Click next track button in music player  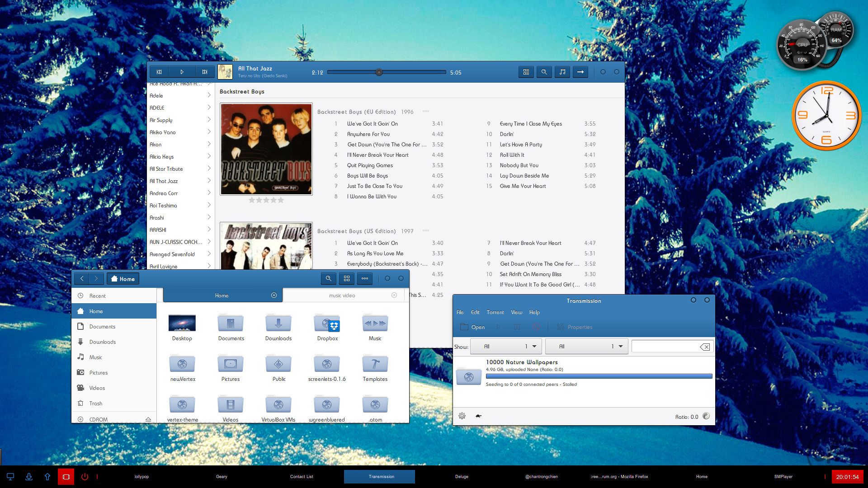pos(205,72)
